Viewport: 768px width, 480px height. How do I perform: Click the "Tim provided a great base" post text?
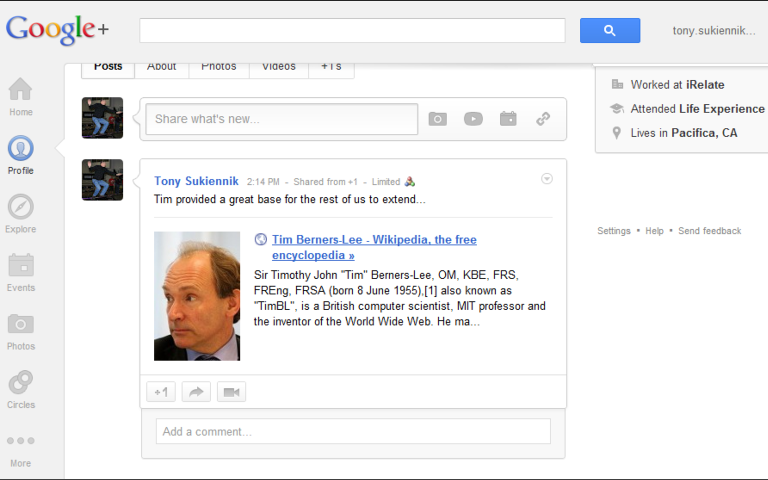tap(289, 199)
